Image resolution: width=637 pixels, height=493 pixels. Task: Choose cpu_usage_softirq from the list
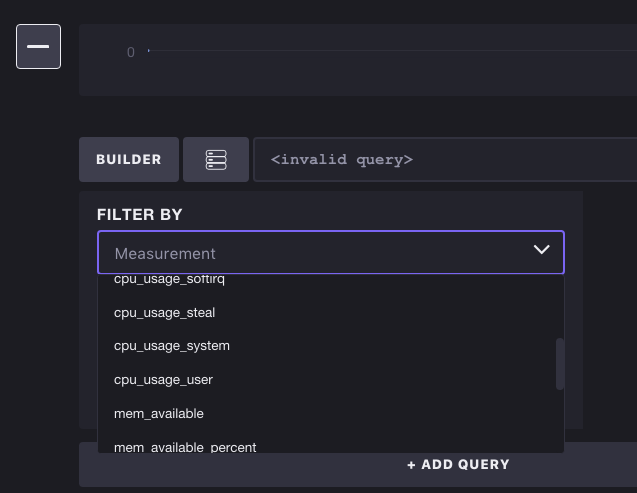click(169, 280)
